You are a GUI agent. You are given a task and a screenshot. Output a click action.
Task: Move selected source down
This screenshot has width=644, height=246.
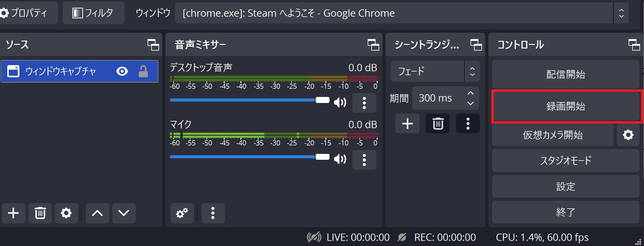(x=124, y=213)
